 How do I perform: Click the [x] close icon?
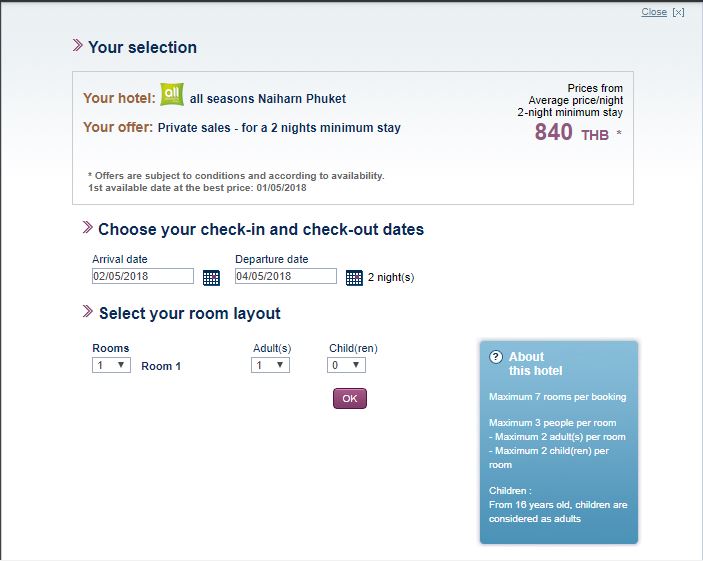tap(678, 12)
